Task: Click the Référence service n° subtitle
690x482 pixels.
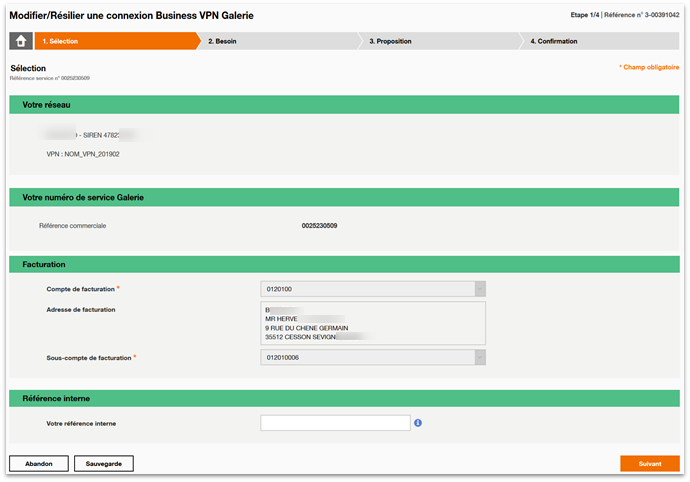Action: coord(50,78)
